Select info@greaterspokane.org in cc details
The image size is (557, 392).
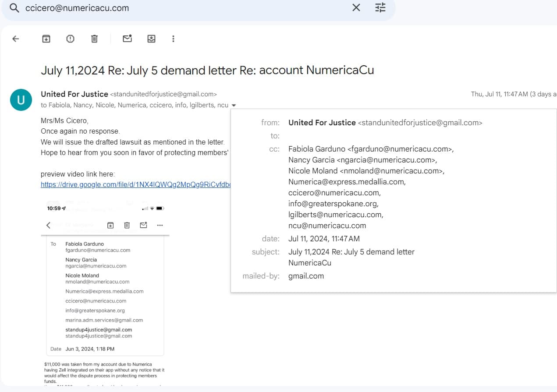(x=333, y=204)
